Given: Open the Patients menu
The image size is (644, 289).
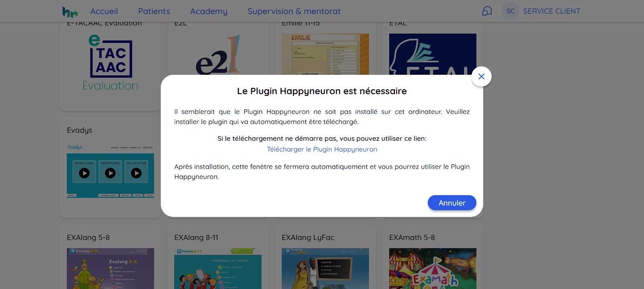Looking at the screenshot, I should pos(154,11).
